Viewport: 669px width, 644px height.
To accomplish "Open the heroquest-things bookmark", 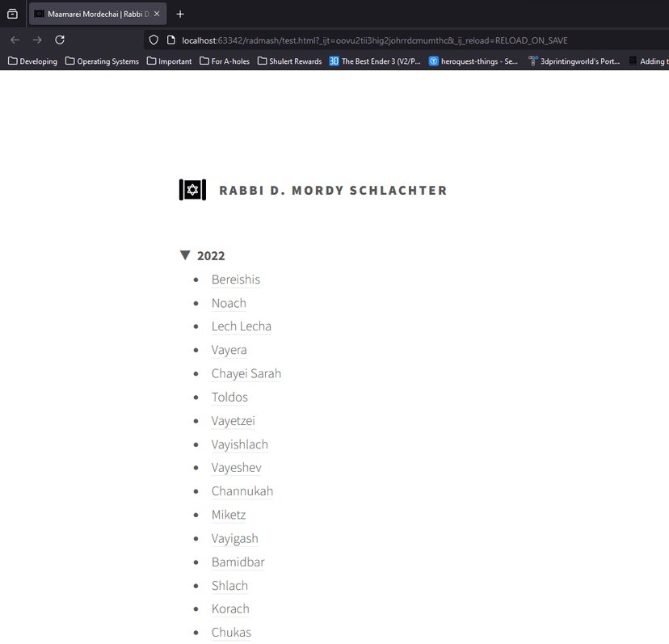I will pos(473,61).
